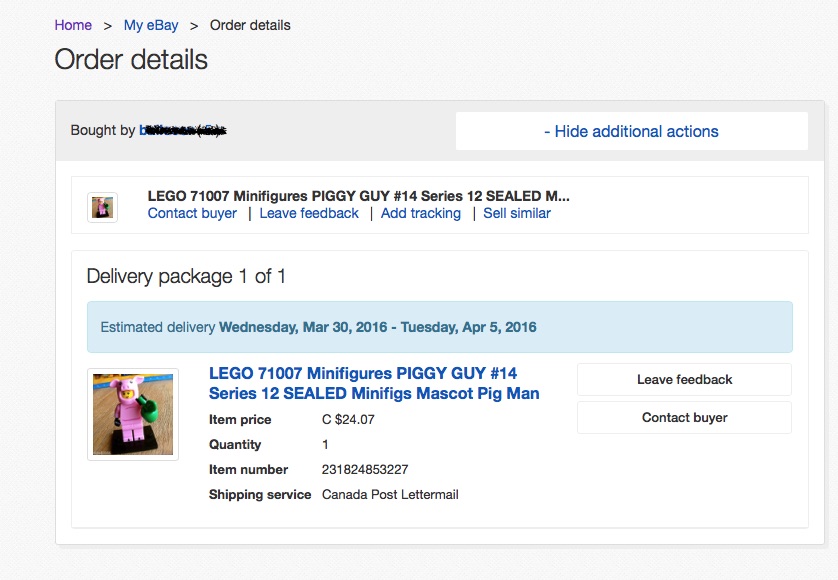Choose the Sell similar link
Screen dimensions: 838x580
click(517, 213)
